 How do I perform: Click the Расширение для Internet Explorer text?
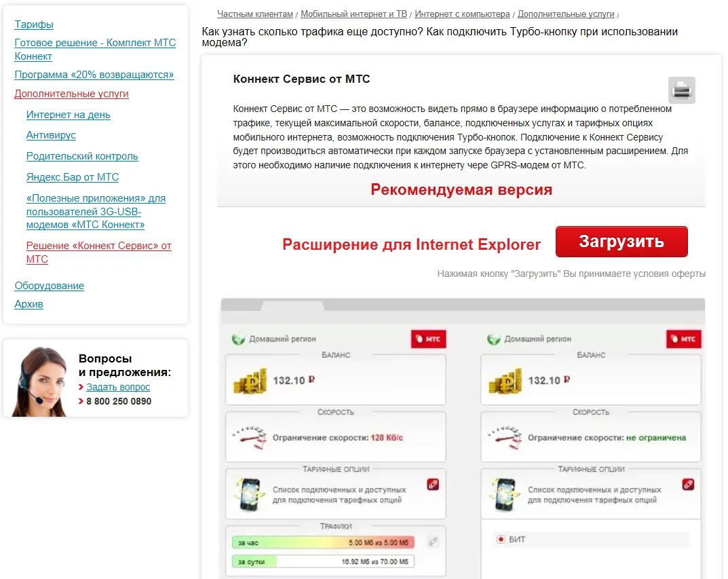click(411, 244)
